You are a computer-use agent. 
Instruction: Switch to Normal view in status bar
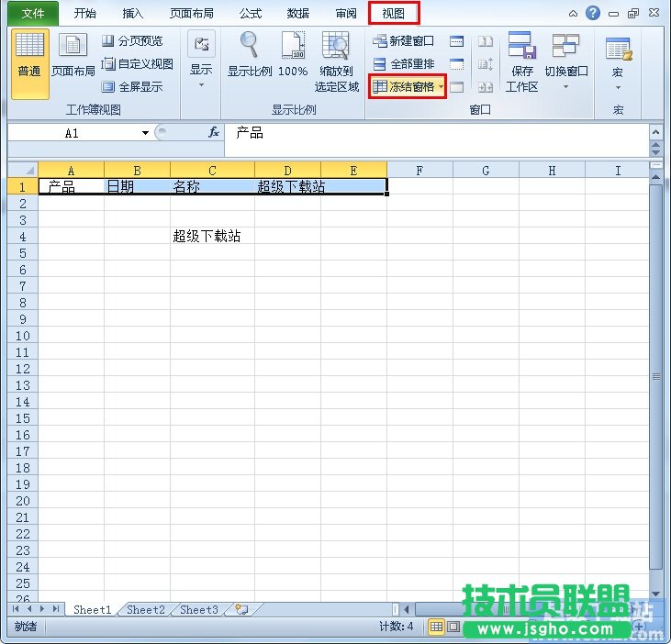[436, 627]
